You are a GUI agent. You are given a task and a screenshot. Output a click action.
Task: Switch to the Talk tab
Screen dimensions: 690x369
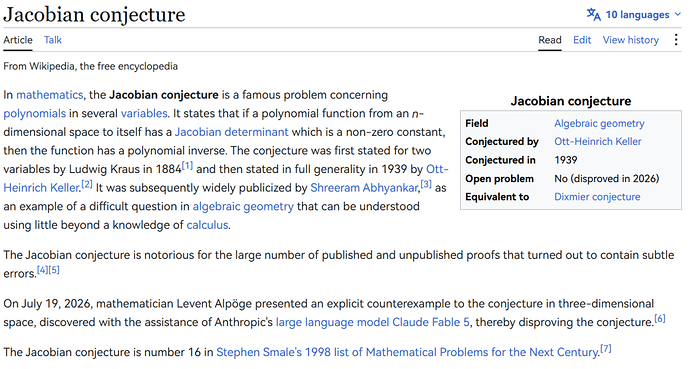(53, 40)
